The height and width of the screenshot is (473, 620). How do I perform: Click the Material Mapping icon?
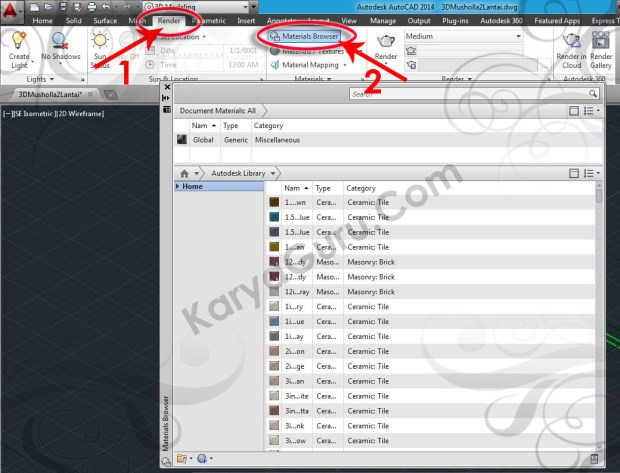click(x=275, y=65)
